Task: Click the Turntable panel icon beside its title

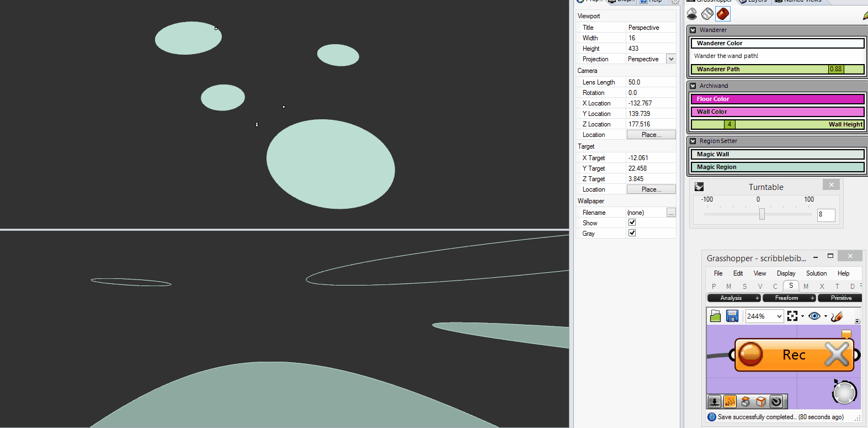Action: [x=699, y=187]
